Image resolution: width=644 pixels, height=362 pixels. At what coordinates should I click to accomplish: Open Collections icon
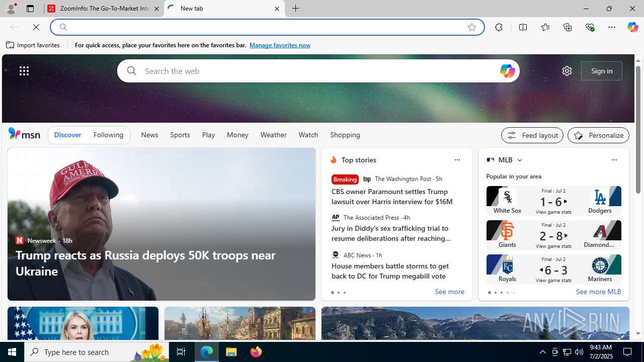click(x=568, y=27)
